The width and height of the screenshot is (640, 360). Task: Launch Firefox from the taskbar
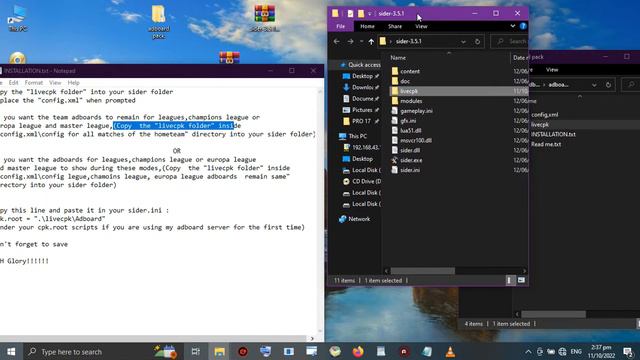(358, 351)
